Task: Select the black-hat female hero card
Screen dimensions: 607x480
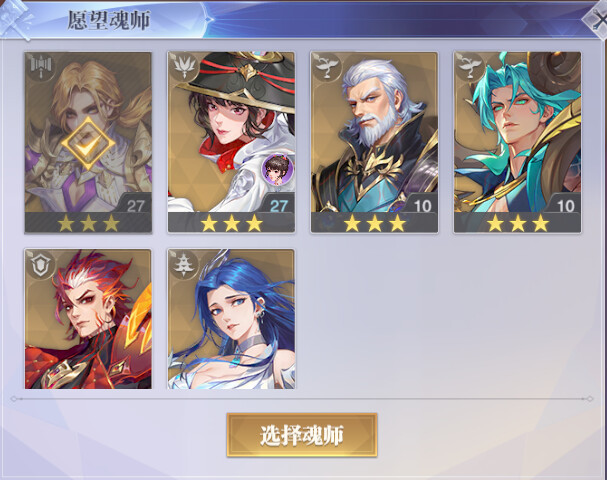Action: click(x=231, y=142)
